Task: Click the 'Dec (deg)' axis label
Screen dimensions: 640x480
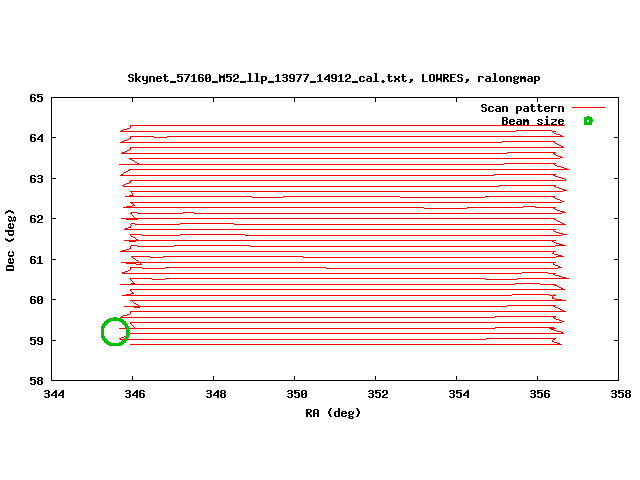Action: click(x=10, y=240)
